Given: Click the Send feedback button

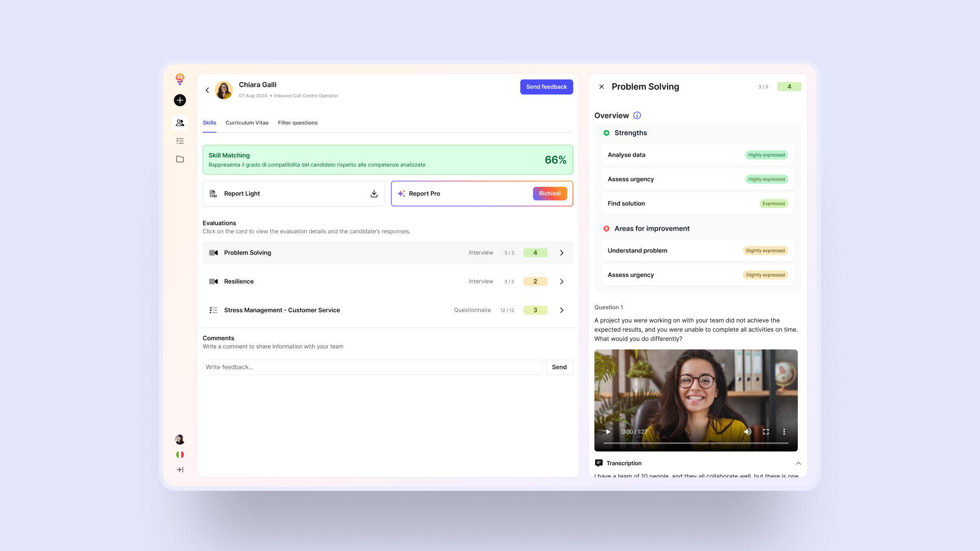Looking at the screenshot, I should click(x=546, y=87).
